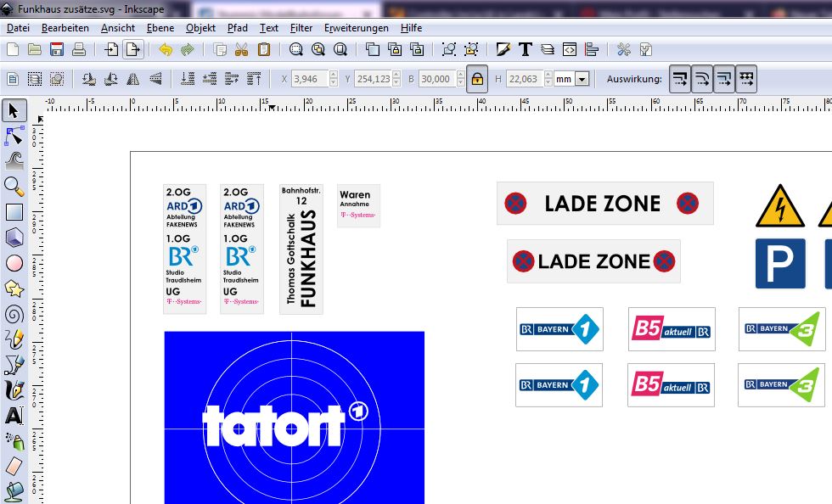Select the Selector arrow tool
The width and height of the screenshot is (832, 504).
click(x=14, y=110)
